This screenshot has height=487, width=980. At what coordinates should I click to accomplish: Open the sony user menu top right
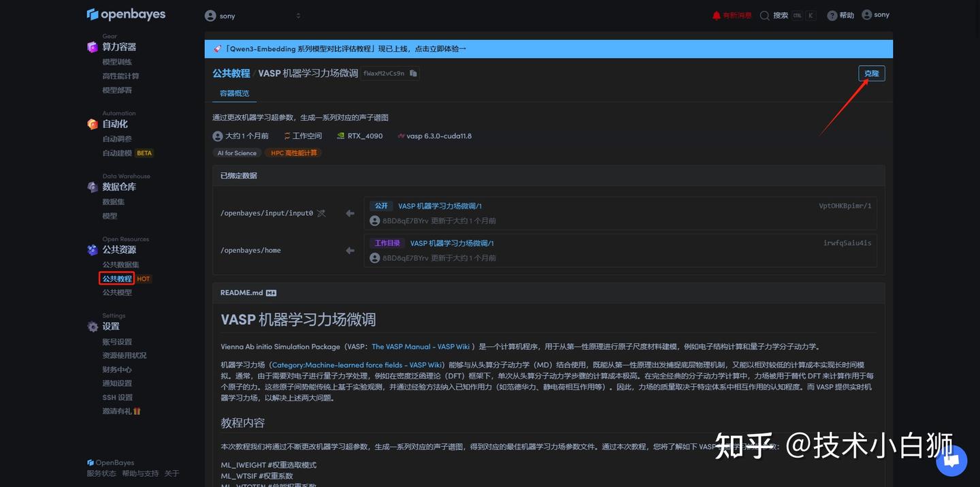tap(875, 14)
